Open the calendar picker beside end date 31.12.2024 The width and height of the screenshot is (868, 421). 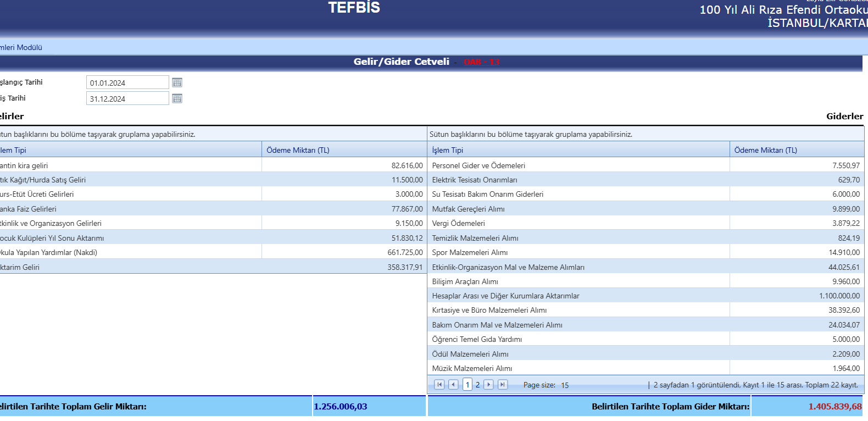[177, 98]
